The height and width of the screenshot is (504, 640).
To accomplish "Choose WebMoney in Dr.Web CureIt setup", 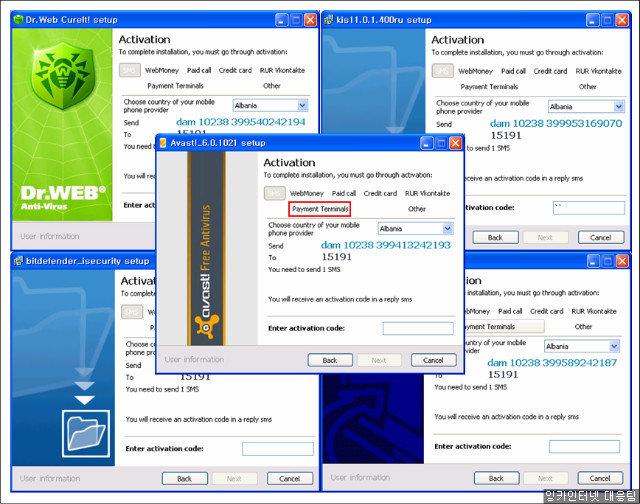I will click(x=162, y=70).
